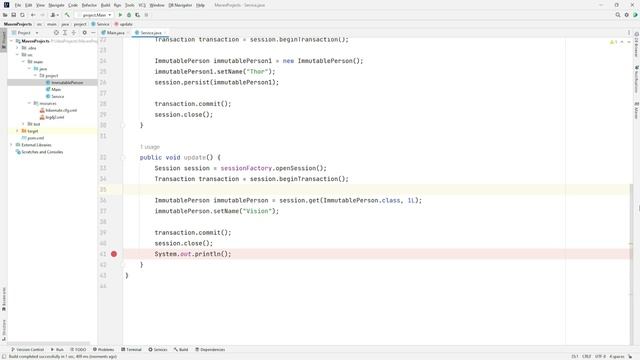Open the TODO tool window

pyautogui.click(x=78, y=350)
